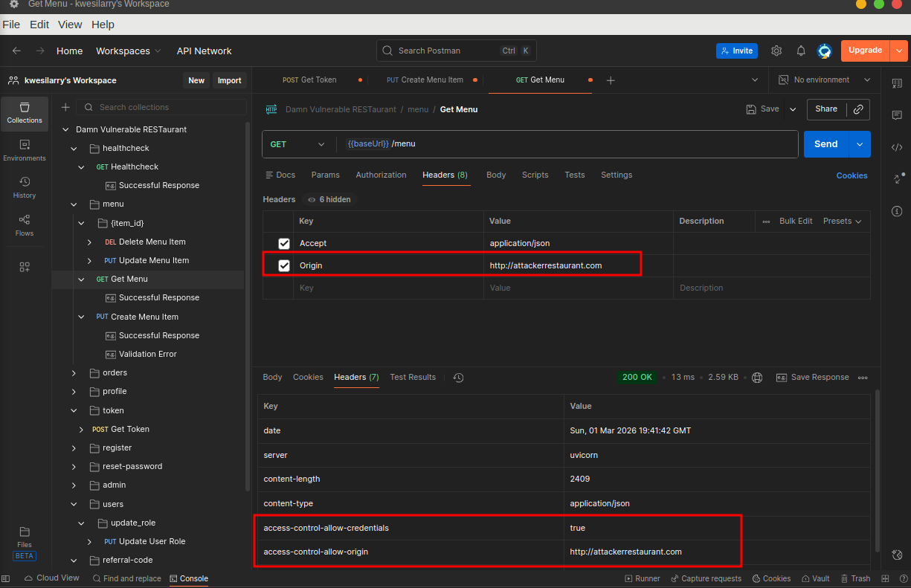This screenshot has width=911, height=588.
Task: Click the blue Send button
Action: click(825, 144)
